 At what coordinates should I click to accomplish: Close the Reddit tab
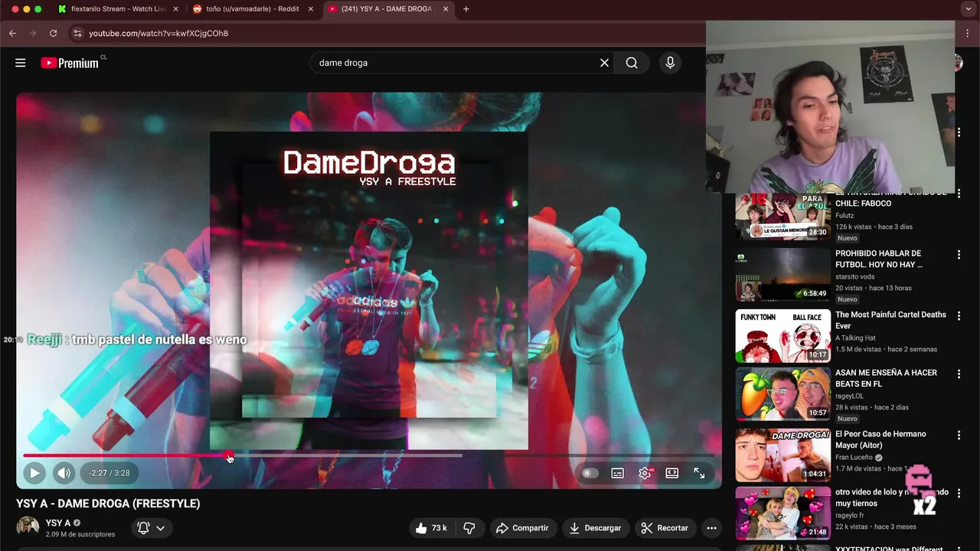[x=311, y=9]
